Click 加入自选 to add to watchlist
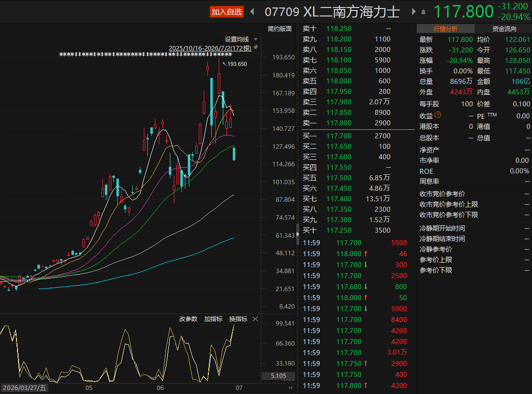The width and height of the screenshot is (532, 394). [x=227, y=12]
